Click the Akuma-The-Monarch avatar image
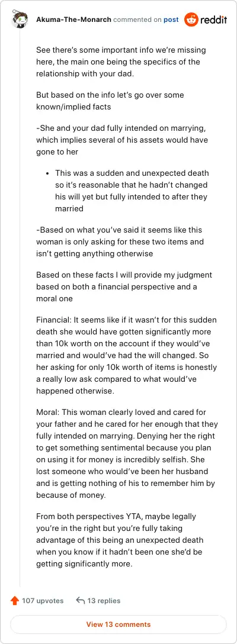 pyautogui.click(x=20, y=20)
